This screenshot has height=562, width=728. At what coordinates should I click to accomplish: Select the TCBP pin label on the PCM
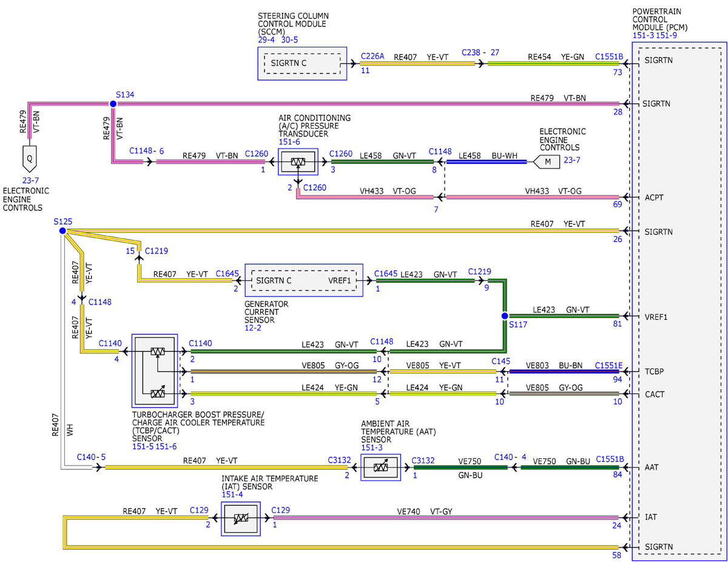(655, 372)
